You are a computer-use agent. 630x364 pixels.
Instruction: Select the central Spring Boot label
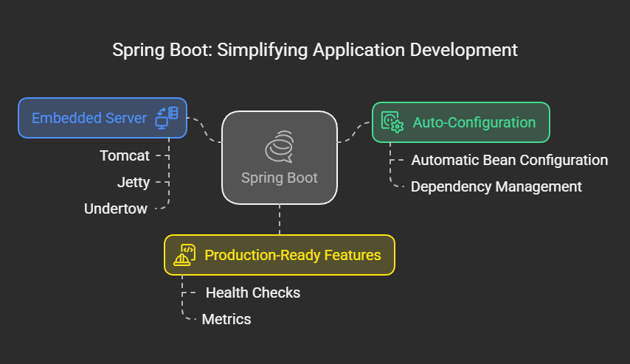[280, 178]
